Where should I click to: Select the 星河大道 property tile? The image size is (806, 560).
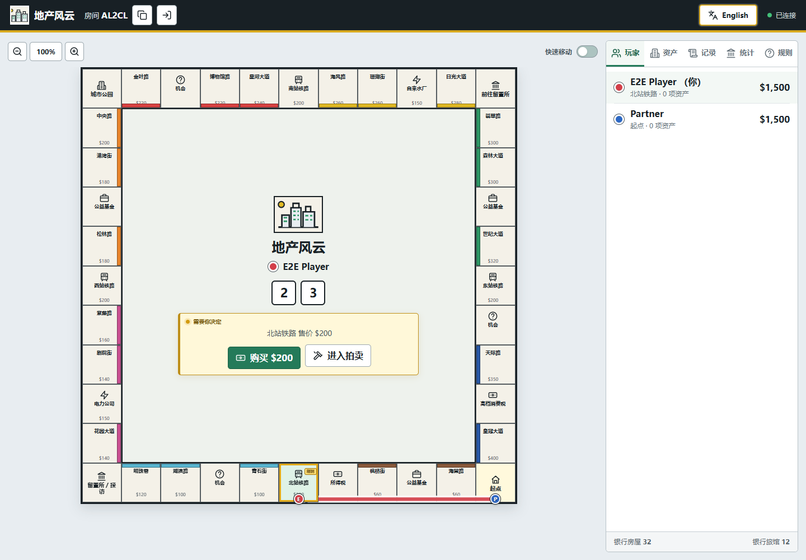(259, 88)
